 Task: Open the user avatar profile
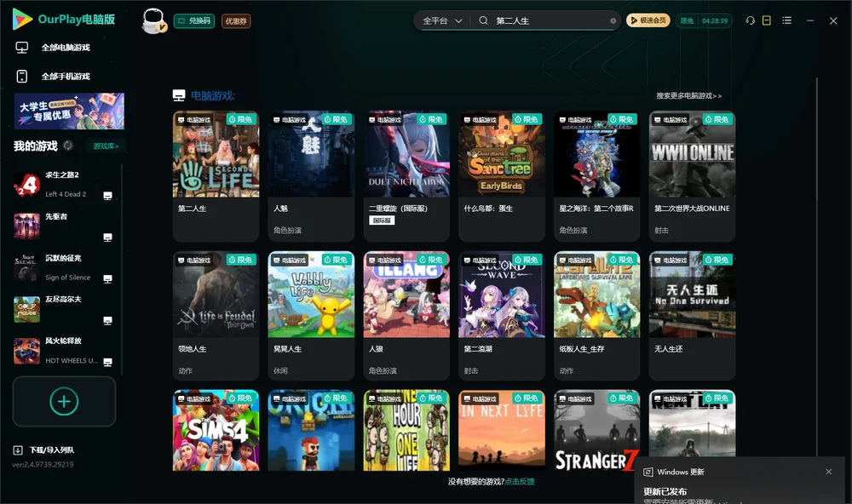pos(153,20)
